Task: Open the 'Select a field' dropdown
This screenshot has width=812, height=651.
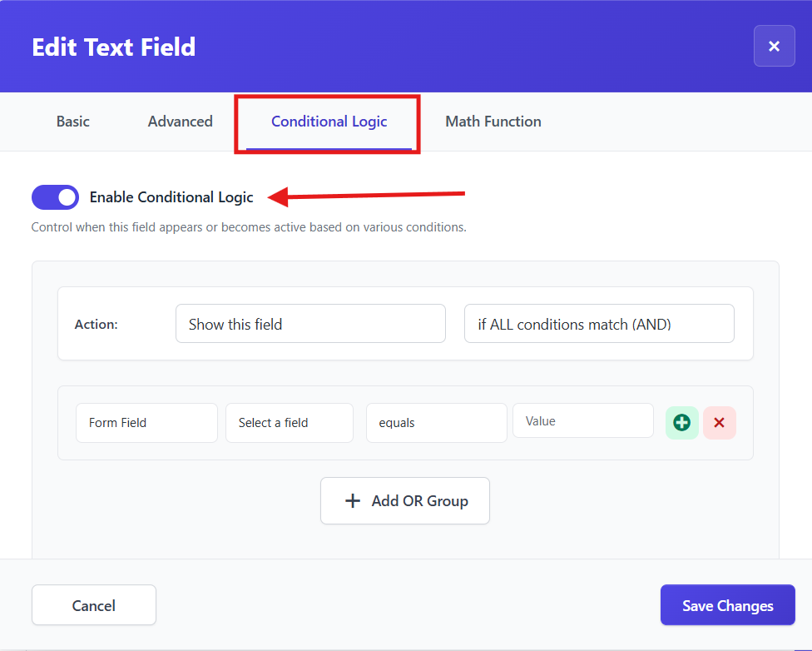Action: coord(289,422)
